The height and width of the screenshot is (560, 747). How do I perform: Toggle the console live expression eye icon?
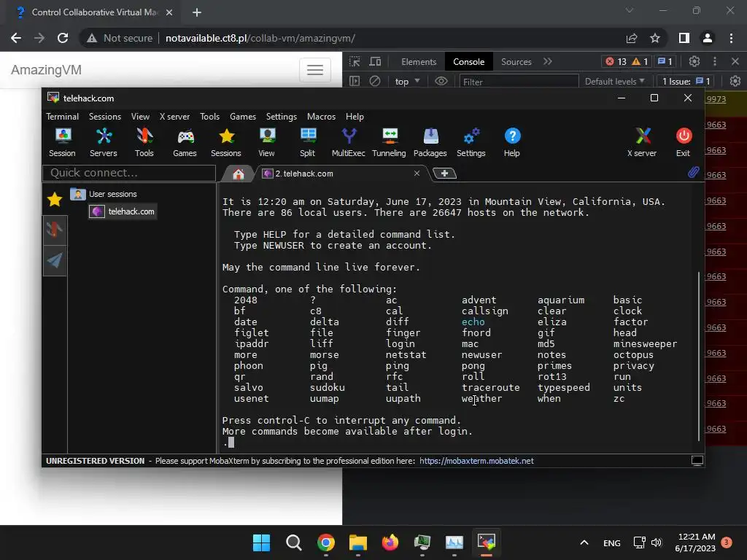tap(441, 81)
